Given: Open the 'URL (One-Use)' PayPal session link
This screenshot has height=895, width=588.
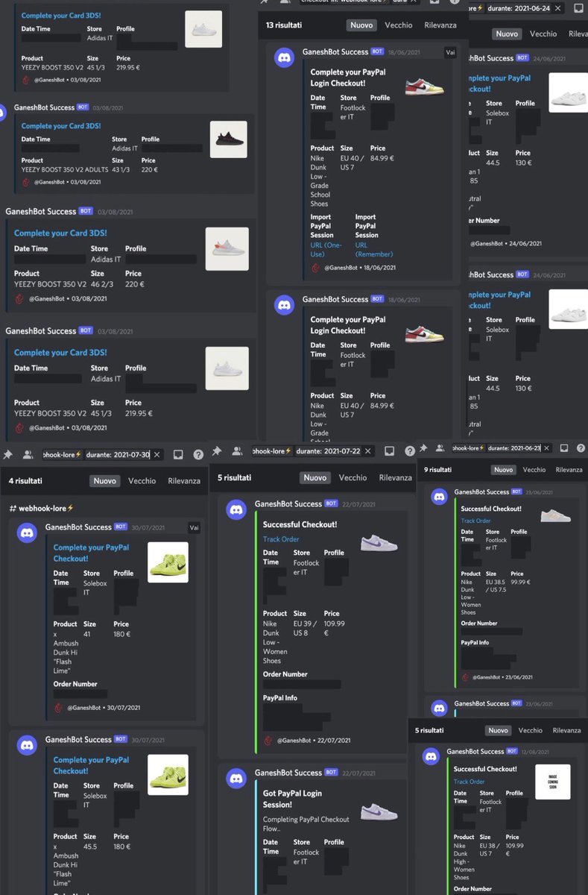Looking at the screenshot, I should coord(327,249).
